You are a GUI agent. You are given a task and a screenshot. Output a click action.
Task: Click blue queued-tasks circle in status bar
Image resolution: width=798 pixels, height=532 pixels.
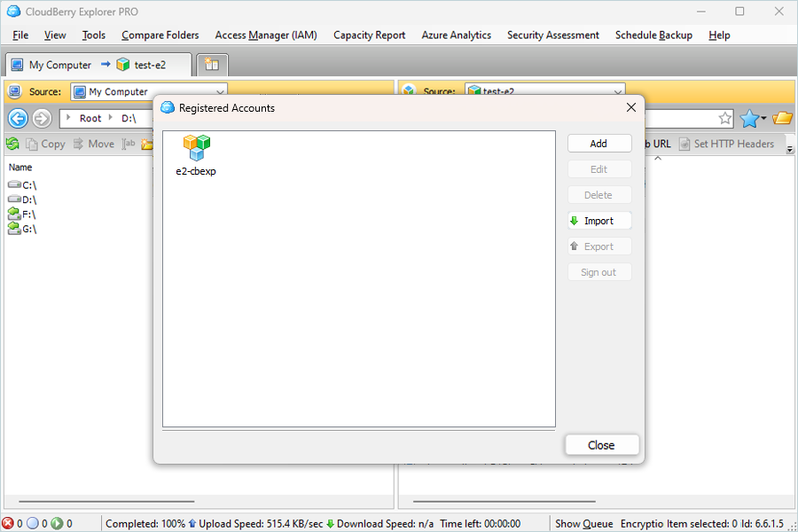[x=33, y=523]
